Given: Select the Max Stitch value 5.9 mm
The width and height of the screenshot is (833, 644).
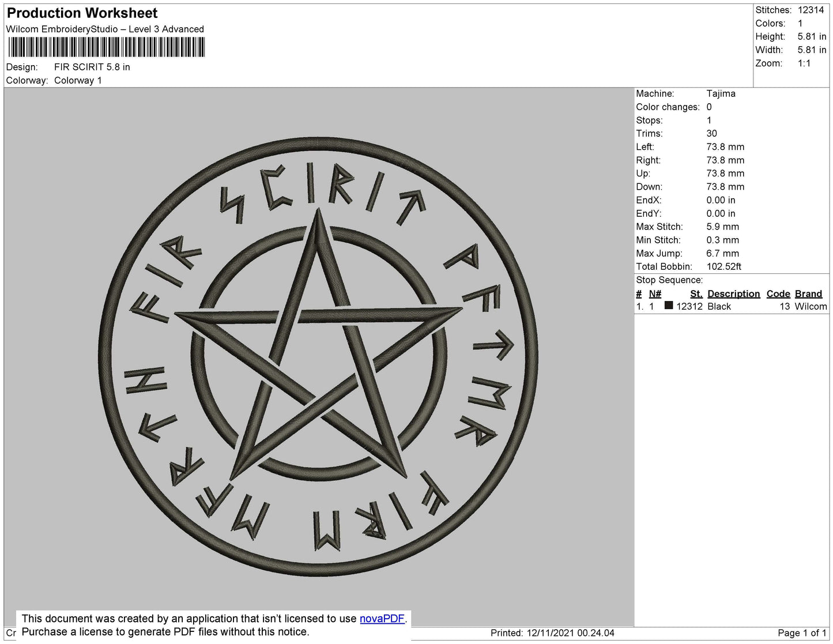Looking at the screenshot, I should pyautogui.click(x=722, y=227).
